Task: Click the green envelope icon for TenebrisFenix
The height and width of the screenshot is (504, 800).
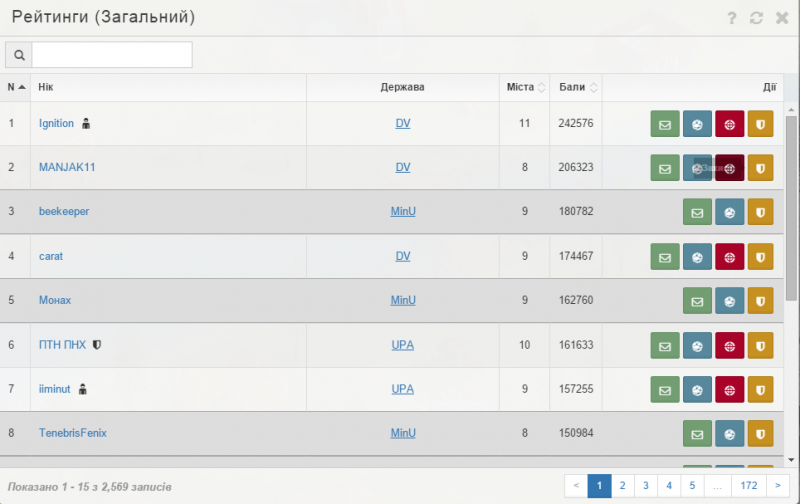Action: pos(697,434)
